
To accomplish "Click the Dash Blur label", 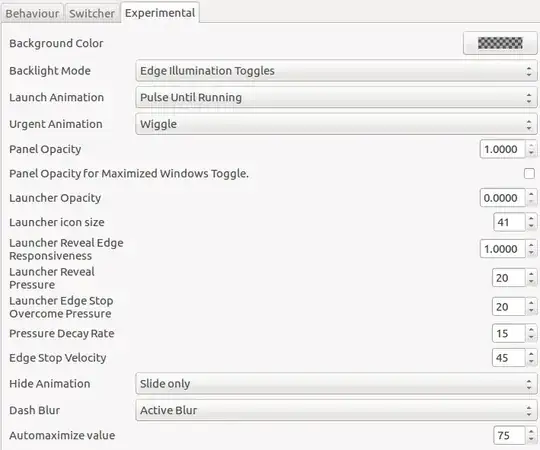I will pos(35,410).
